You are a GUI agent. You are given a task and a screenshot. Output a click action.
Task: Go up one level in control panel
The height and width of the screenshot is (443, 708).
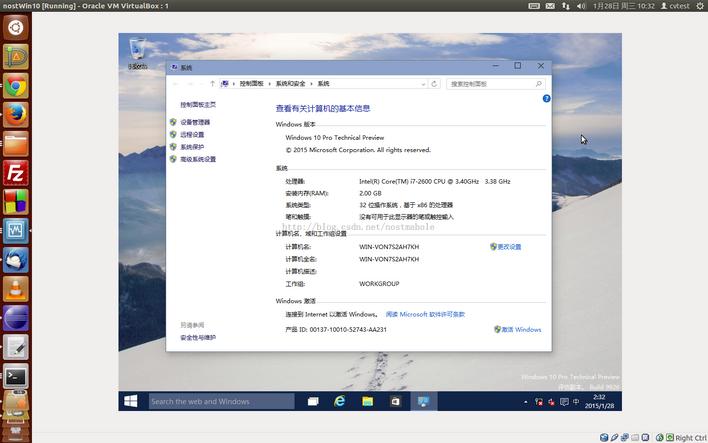(212, 84)
